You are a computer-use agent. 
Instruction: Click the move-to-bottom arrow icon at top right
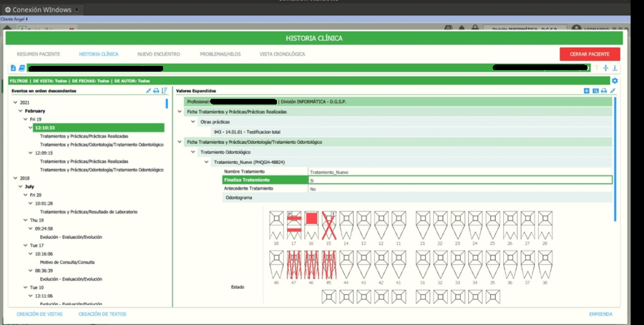pyautogui.click(x=615, y=68)
